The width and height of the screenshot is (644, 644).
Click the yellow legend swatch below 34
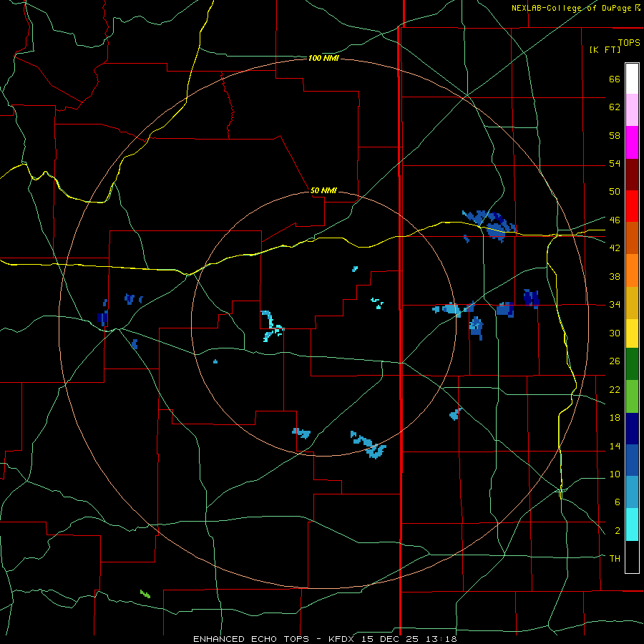tap(632, 333)
